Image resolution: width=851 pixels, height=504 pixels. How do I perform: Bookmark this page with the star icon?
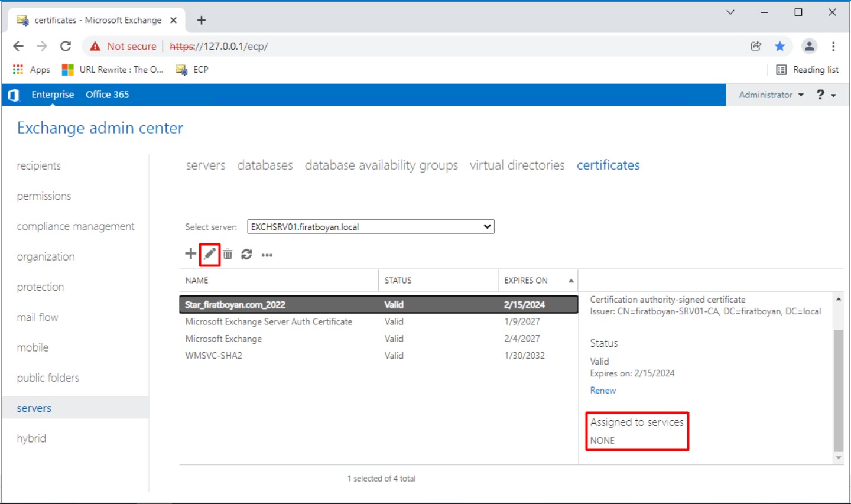(x=780, y=46)
